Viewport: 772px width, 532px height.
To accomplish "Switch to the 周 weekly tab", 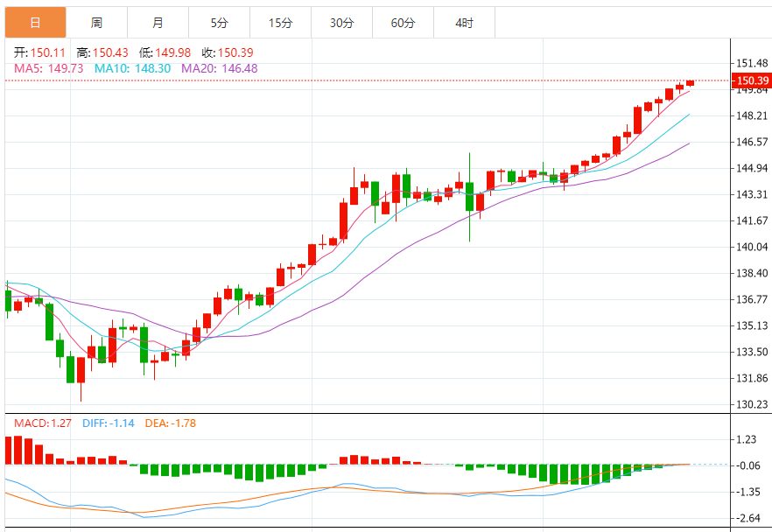I will 96,23.
